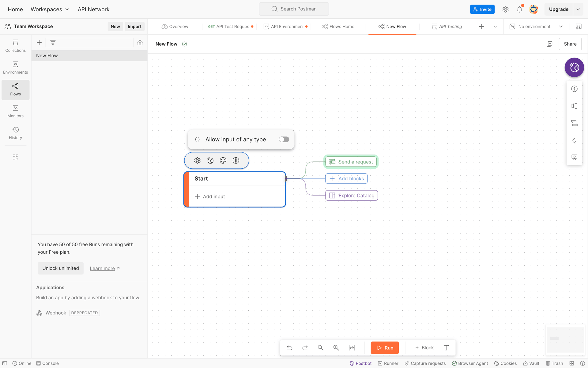Open API Network in the top menu
Viewport: 588px width, 368px height.
93,10
